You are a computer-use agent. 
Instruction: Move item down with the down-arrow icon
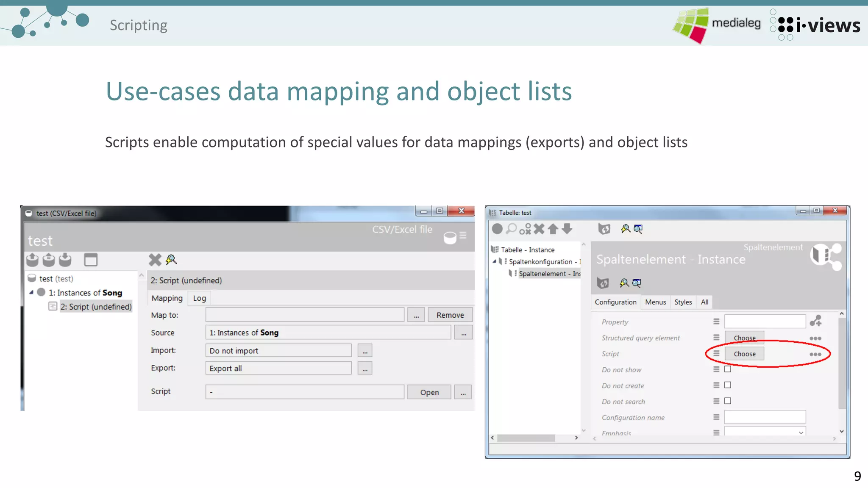tap(567, 229)
